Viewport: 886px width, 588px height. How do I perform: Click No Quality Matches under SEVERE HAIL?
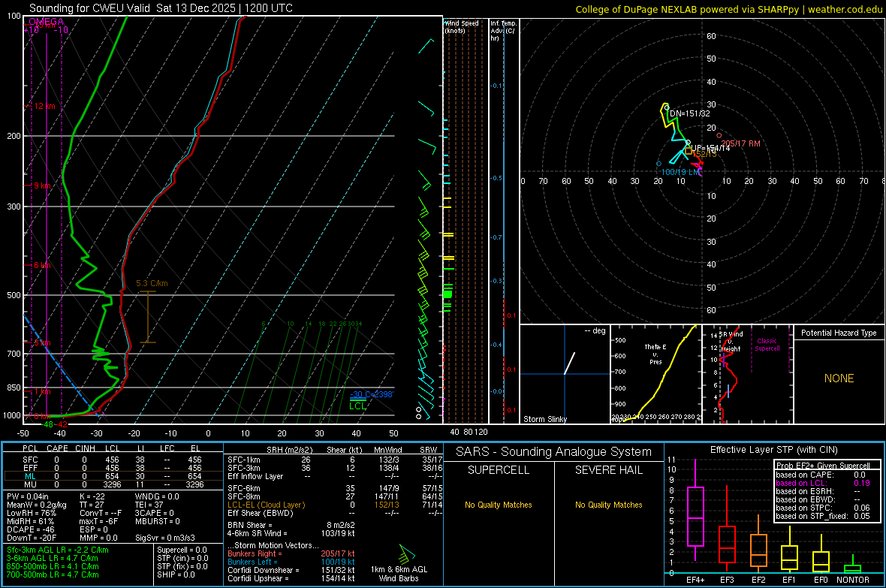point(608,505)
